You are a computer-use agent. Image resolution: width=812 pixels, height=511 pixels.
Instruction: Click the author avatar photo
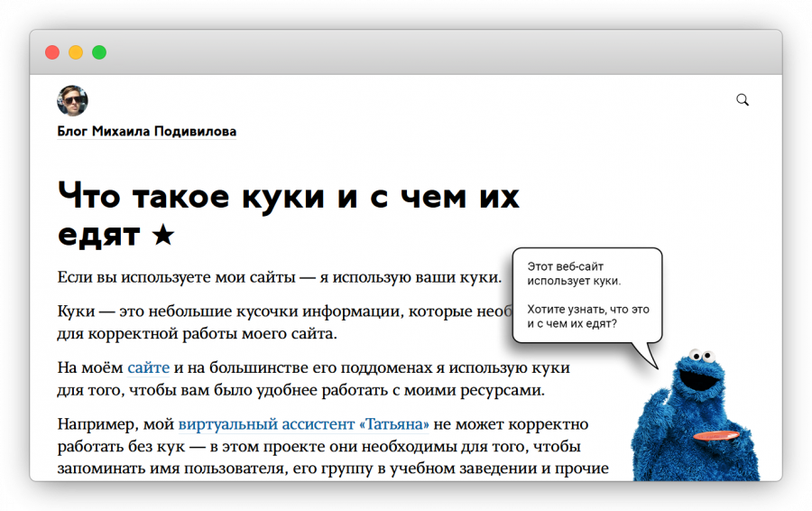pos(72,100)
